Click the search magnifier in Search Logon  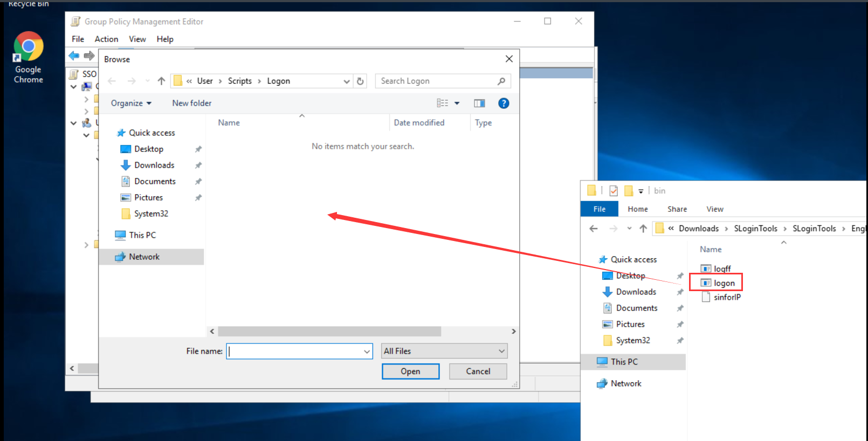click(501, 81)
